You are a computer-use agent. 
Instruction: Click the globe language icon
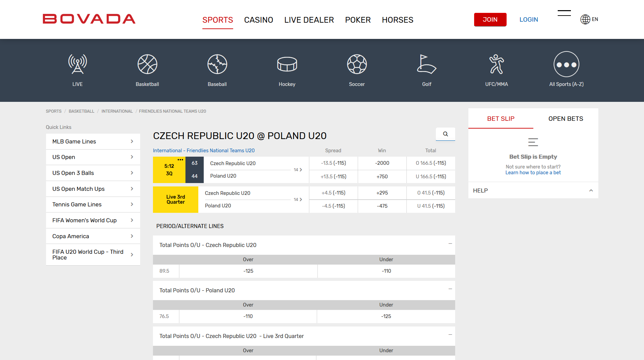585,19
